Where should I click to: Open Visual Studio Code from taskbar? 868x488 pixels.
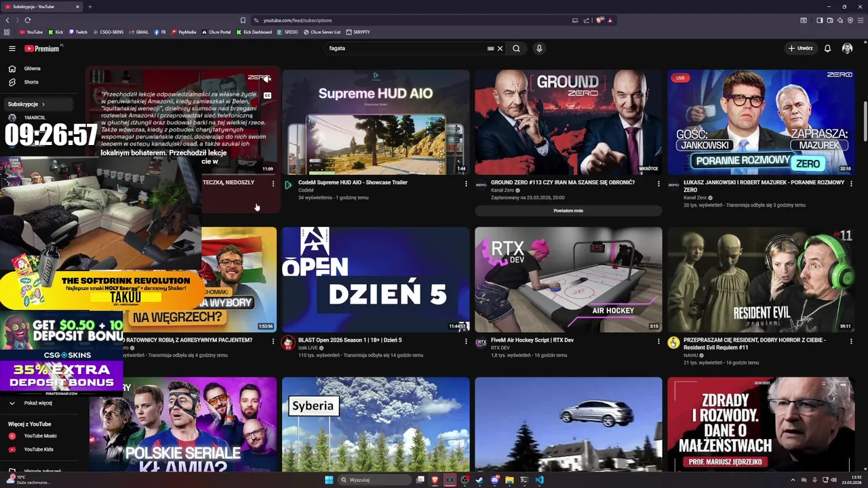pos(539,480)
